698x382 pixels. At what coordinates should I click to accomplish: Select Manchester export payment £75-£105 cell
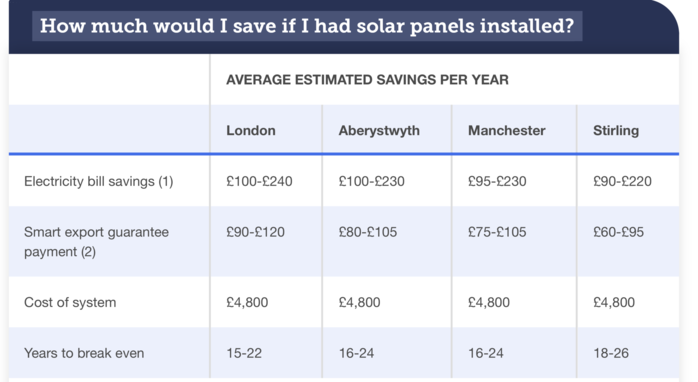(x=497, y=232)
